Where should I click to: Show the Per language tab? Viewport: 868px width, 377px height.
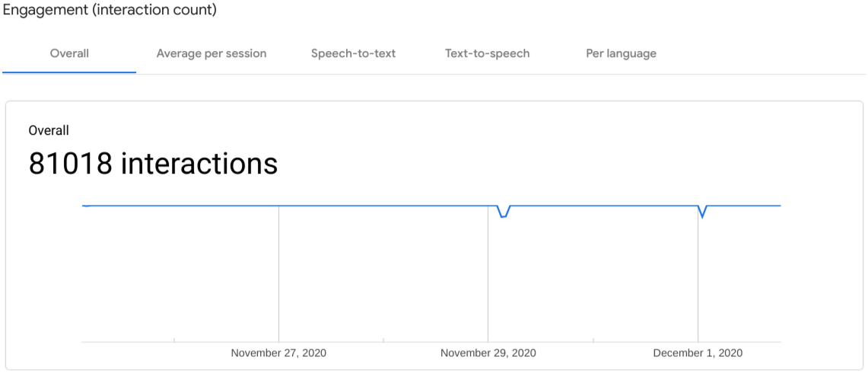pyautogui.click(x=621, y=53)
